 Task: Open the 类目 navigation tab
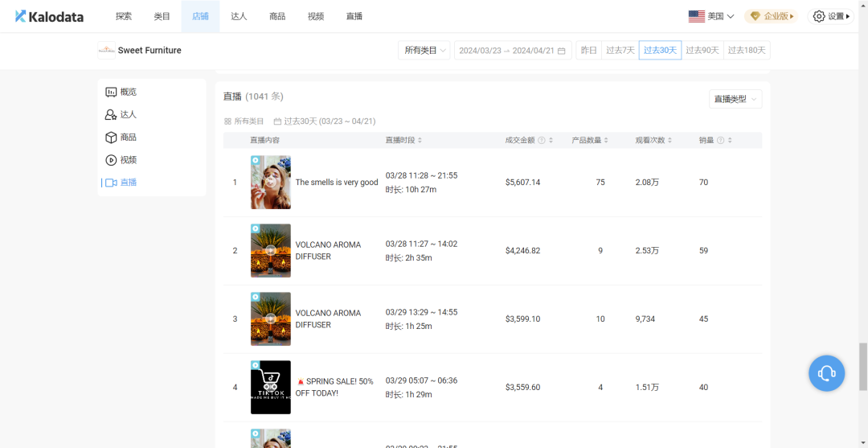pos(162,17)
